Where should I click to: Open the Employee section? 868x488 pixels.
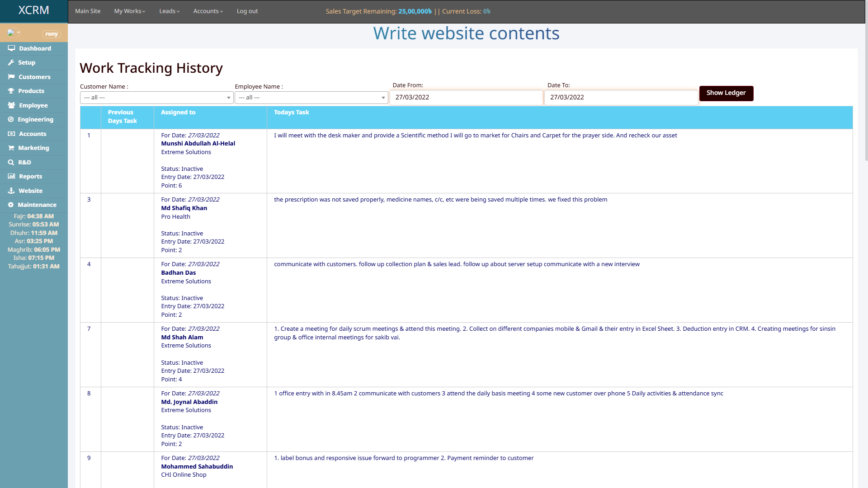(33, 105)
